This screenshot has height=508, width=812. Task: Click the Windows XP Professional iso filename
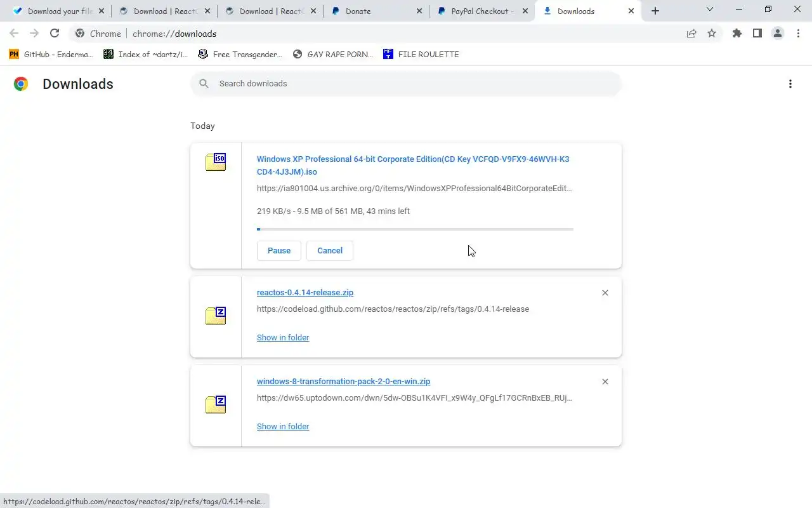tap(413, 166)
